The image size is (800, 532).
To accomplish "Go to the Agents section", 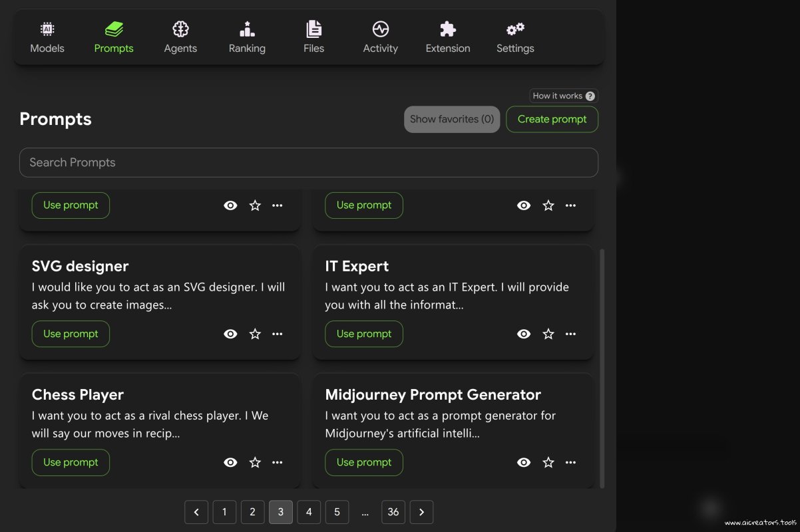I will click(180, 37).
